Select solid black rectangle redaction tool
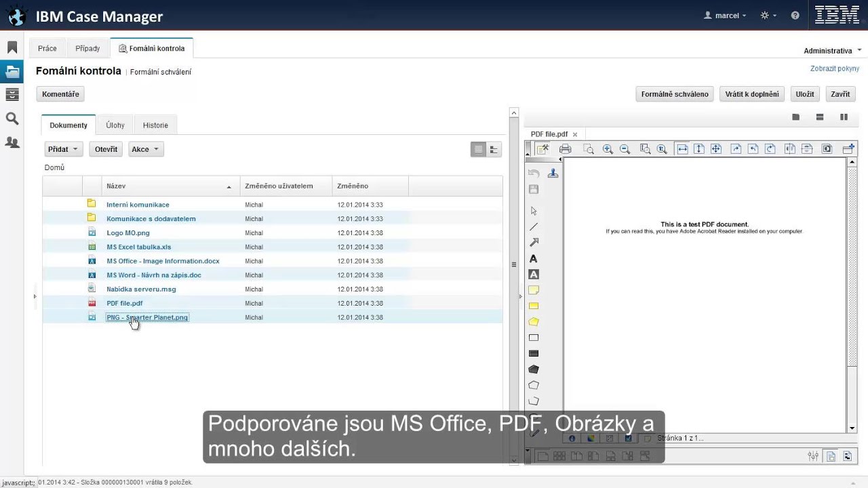Screen dimensions: 868x488 click(534, 353)
